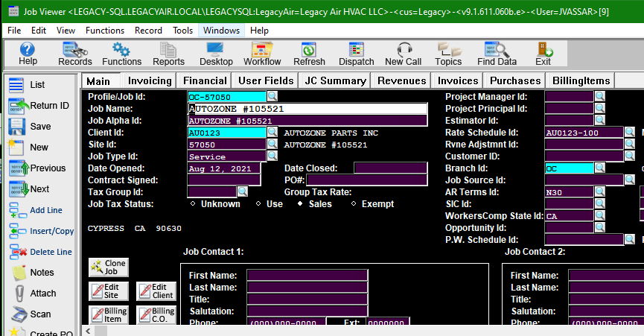Open the Help toolbar icon
Viewport: 644px width, 336px height.
(x=28, y=54)
